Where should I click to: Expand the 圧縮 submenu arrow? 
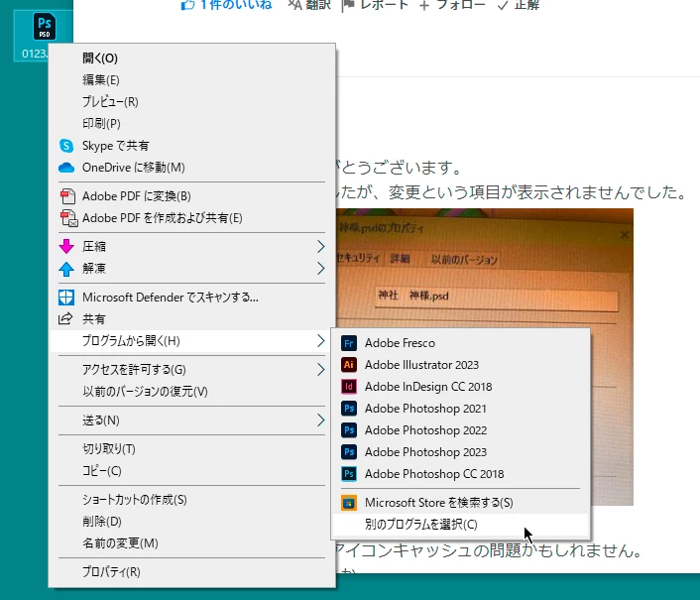[320, 246]
